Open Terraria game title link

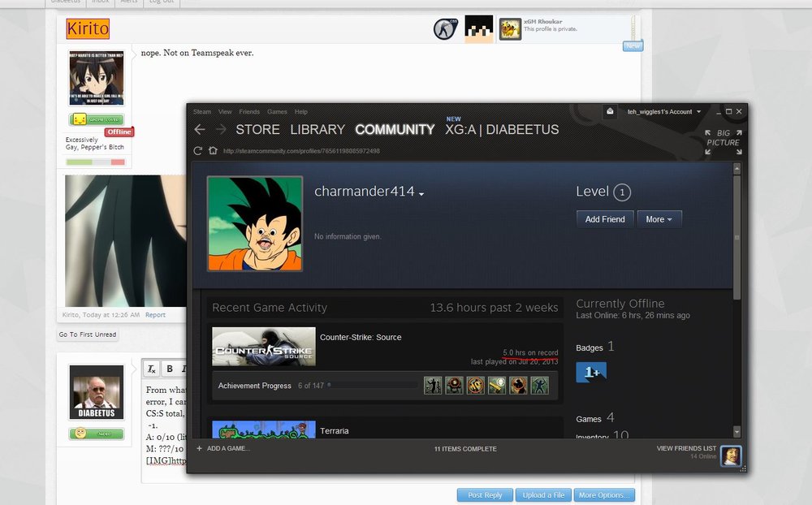pos(334,431)
